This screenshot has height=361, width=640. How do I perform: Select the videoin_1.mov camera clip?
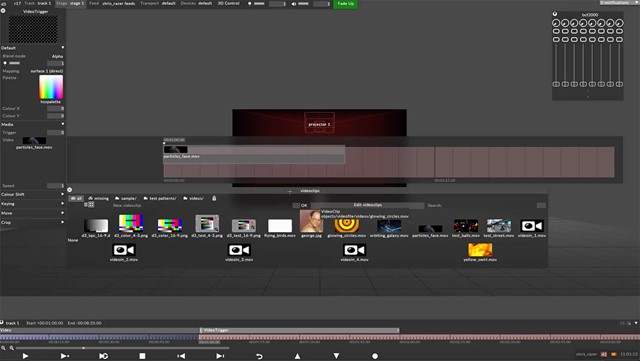point(532,228)
